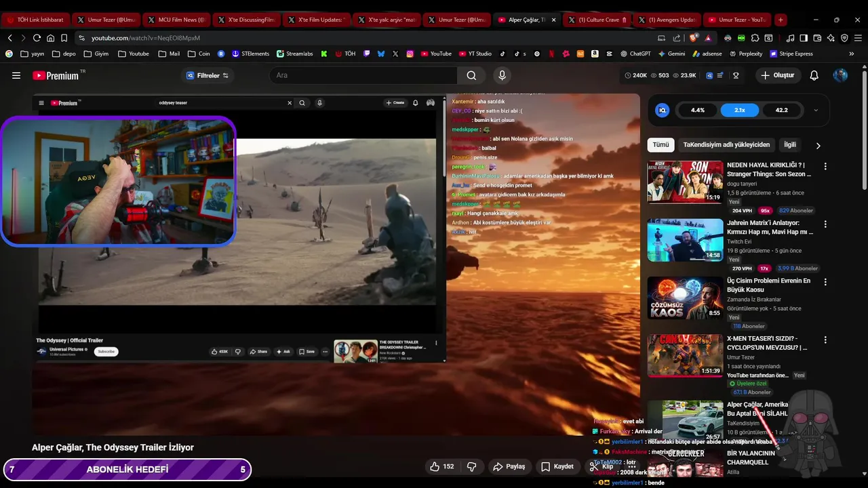868x488 pixels.
Task: Open the account avatar menu
Action: click(840, 75)
